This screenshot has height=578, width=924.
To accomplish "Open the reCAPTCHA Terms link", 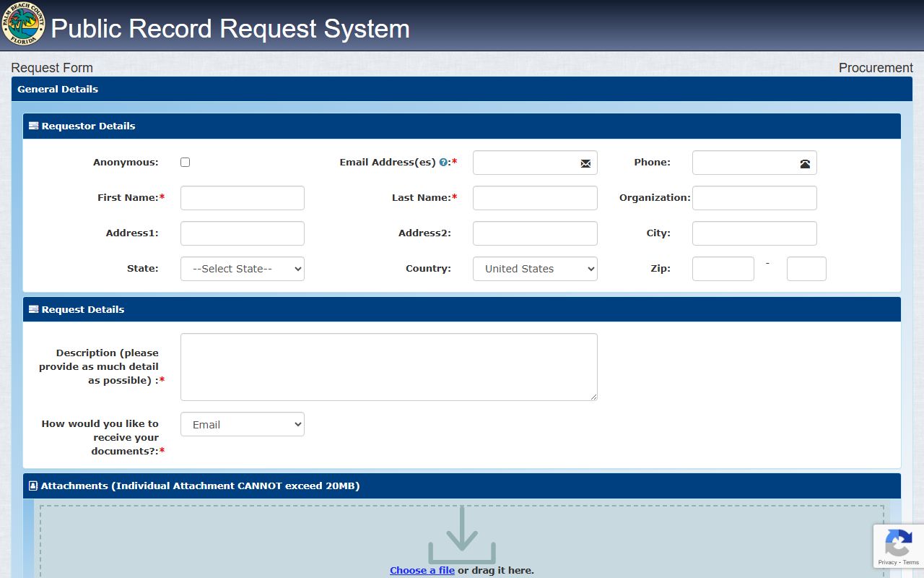I will point(911,562).
